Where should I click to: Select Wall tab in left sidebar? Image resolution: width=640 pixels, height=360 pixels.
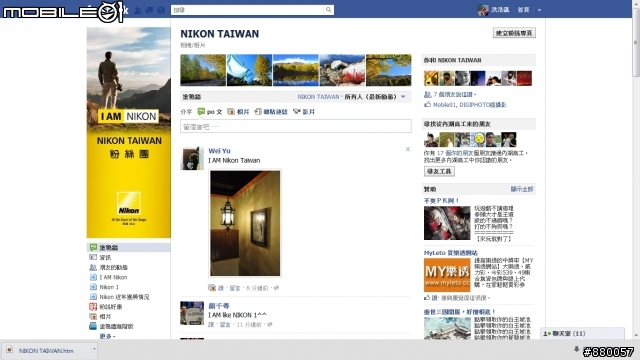(129, 247)
